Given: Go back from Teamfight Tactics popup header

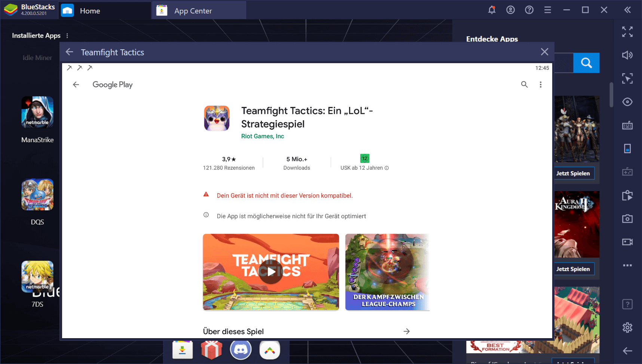Looking at the screenshot, I should coord(69,52).
